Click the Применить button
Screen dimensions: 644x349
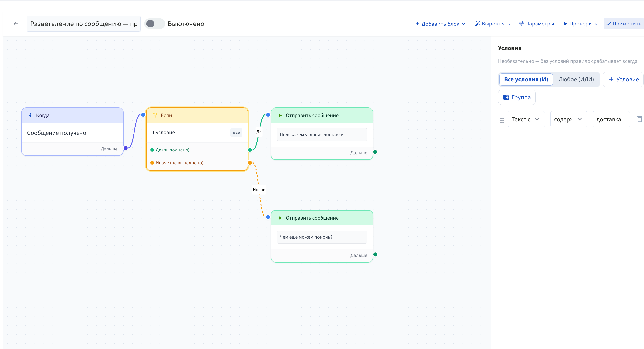(624, 24)
